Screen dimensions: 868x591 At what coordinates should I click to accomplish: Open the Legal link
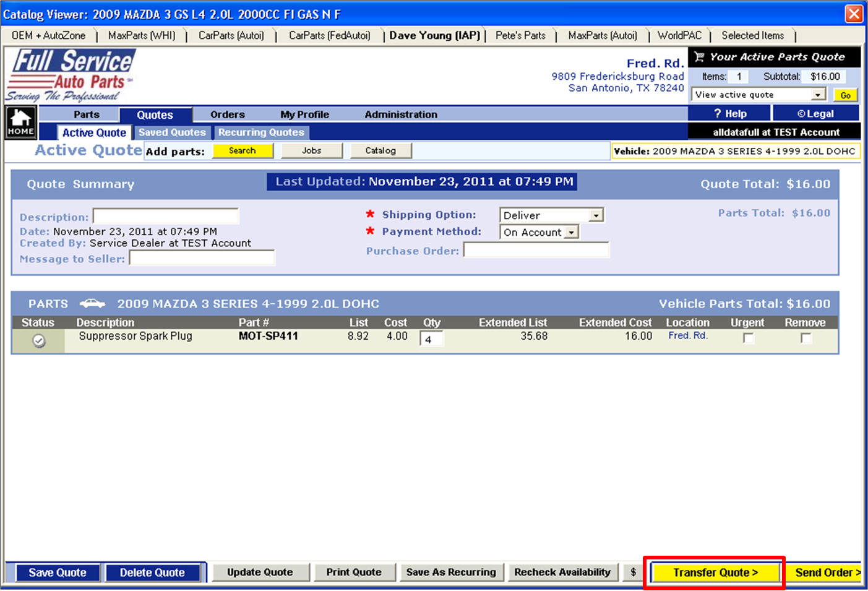815,113
